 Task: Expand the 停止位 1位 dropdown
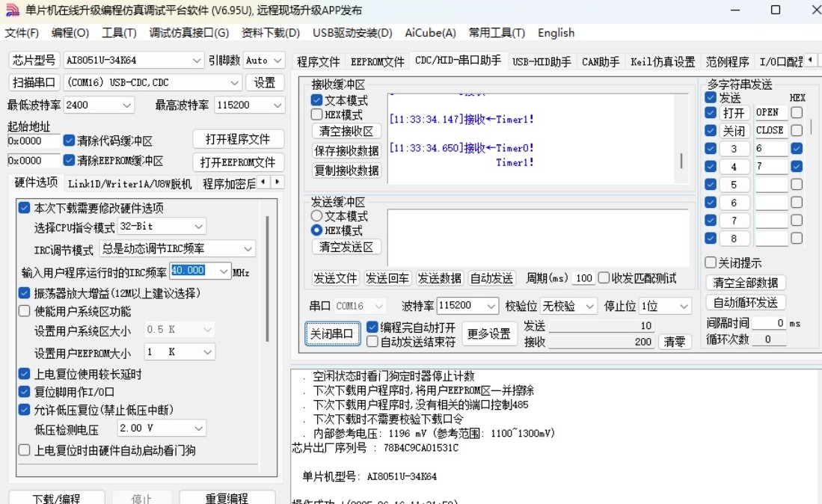pyautogui.click(x=684, y=306)
